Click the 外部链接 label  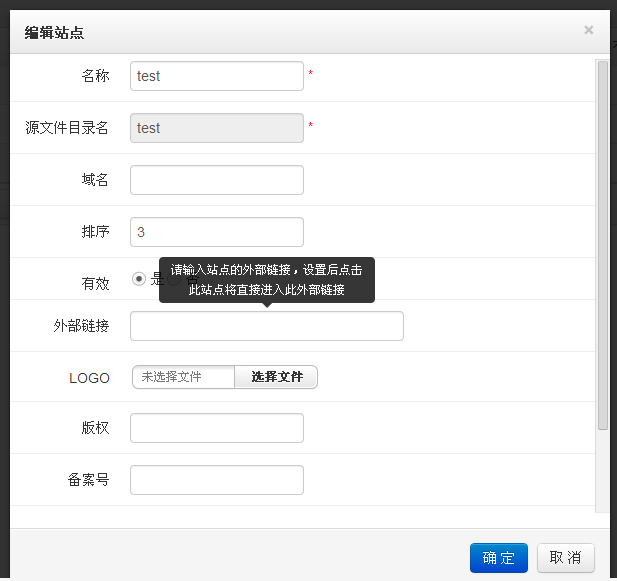coord(81,326)
